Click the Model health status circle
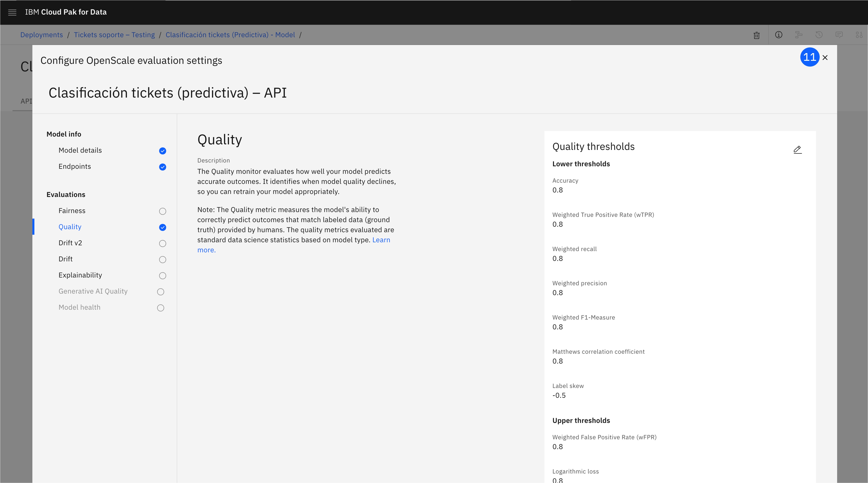The image size is (868, 483). [160, 308]
